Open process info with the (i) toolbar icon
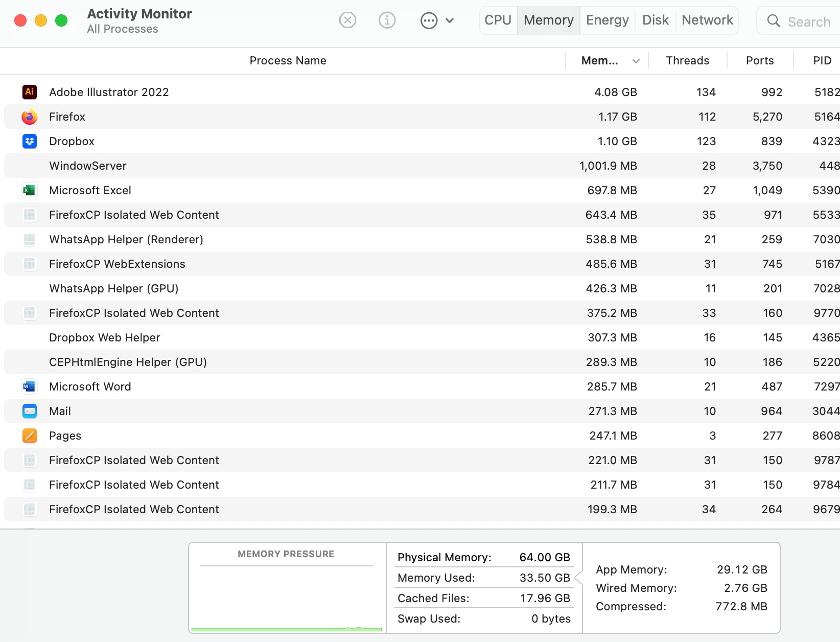 [x=387, y=20]
